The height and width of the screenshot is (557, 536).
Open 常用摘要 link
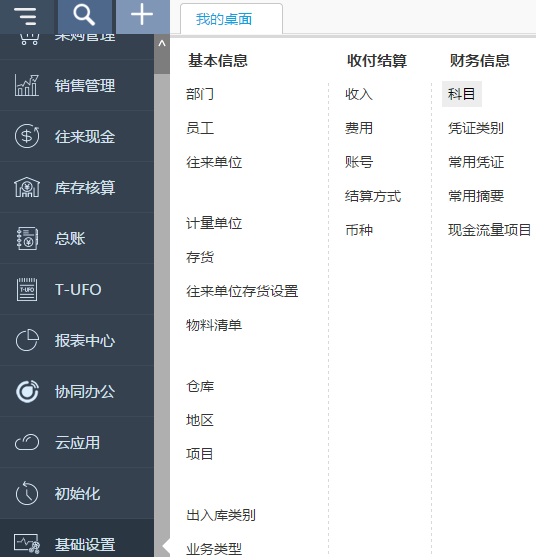pos(476,196)
